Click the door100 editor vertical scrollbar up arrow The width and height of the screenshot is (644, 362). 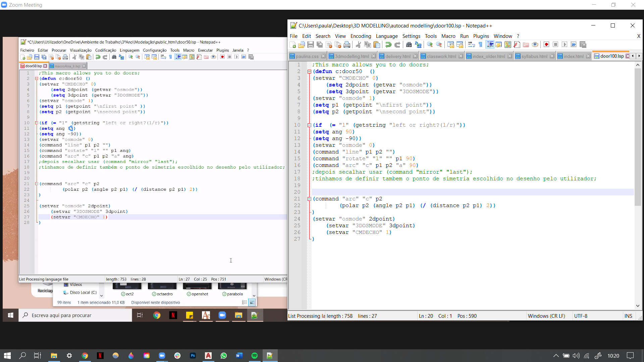pyautogui.click(x=638, y=65)
